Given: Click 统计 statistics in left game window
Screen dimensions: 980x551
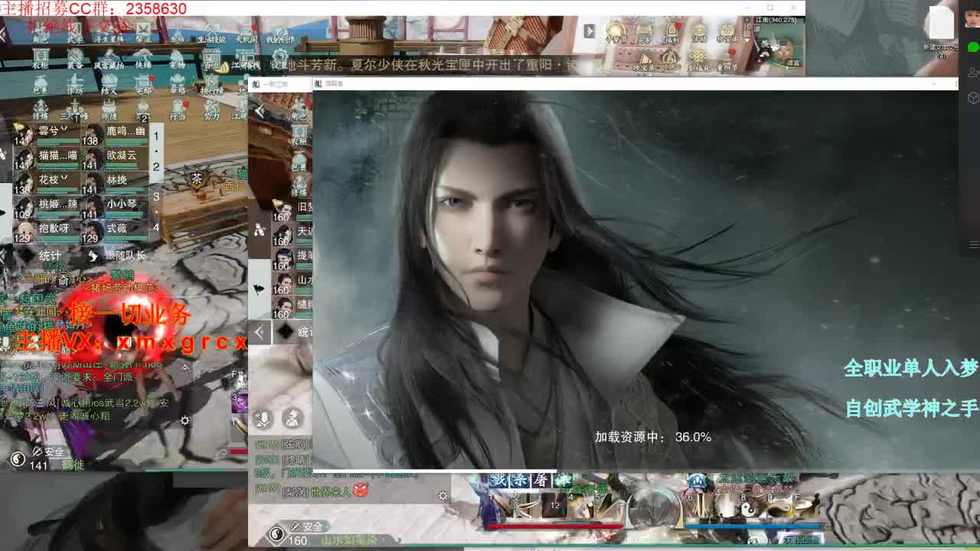Looking at the screenshot, I should tap(50, 256).
